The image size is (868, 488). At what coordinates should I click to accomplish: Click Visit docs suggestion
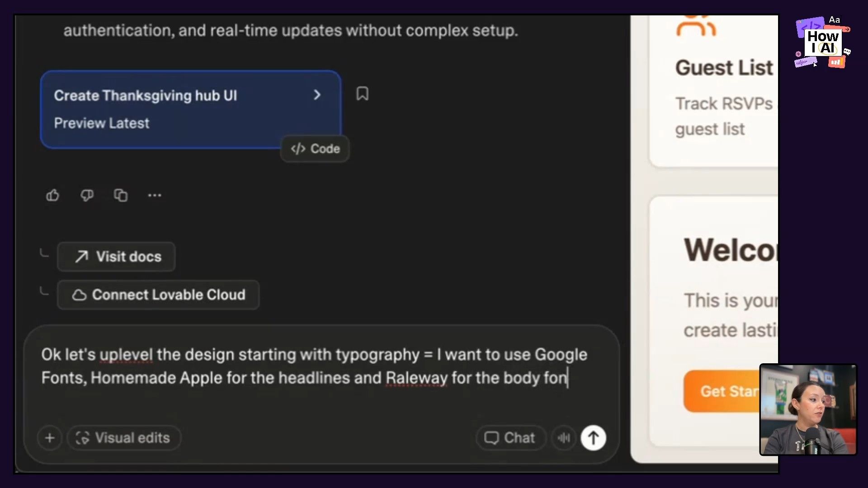coord(116,257)
